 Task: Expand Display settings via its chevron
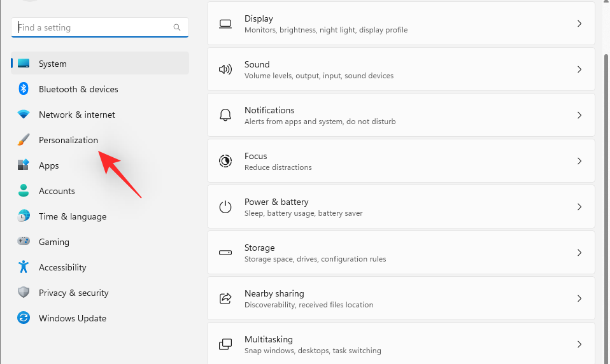tap(579, 24)
